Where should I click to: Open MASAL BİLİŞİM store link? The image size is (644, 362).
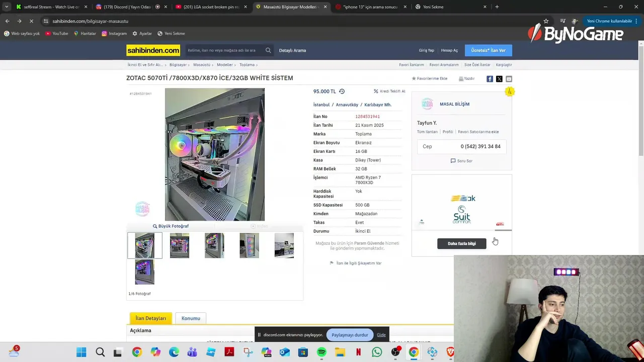tap(454, 104)
